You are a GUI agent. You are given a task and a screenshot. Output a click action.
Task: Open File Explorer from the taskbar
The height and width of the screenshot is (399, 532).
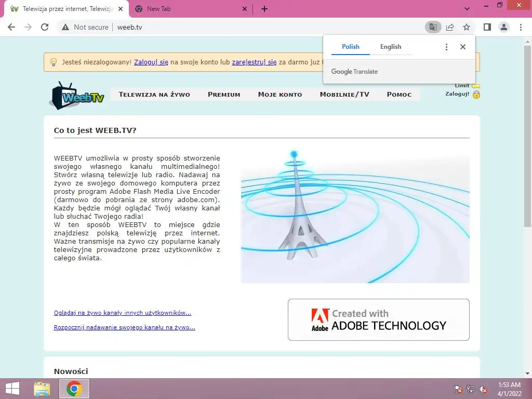click(42, 389)
